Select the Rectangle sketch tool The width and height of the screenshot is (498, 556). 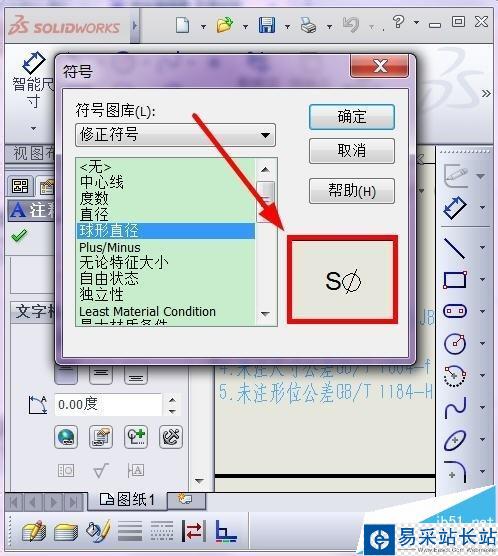pyautogui.click(x=455, y=280)
